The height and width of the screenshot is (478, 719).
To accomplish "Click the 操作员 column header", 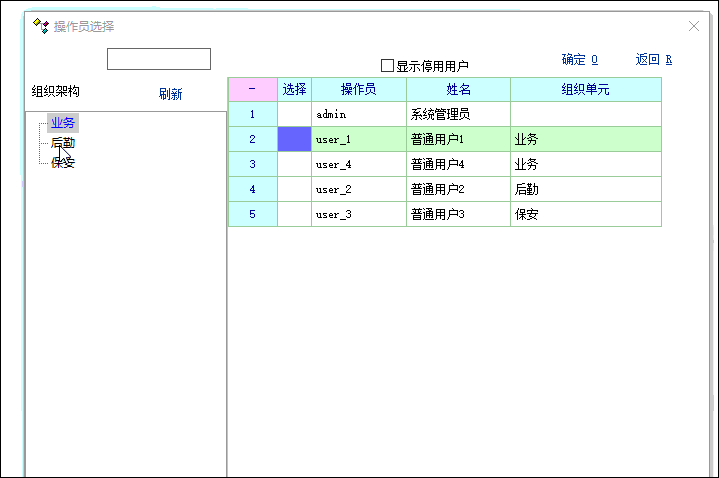I will pyautogui.click(x=358, y=89).
